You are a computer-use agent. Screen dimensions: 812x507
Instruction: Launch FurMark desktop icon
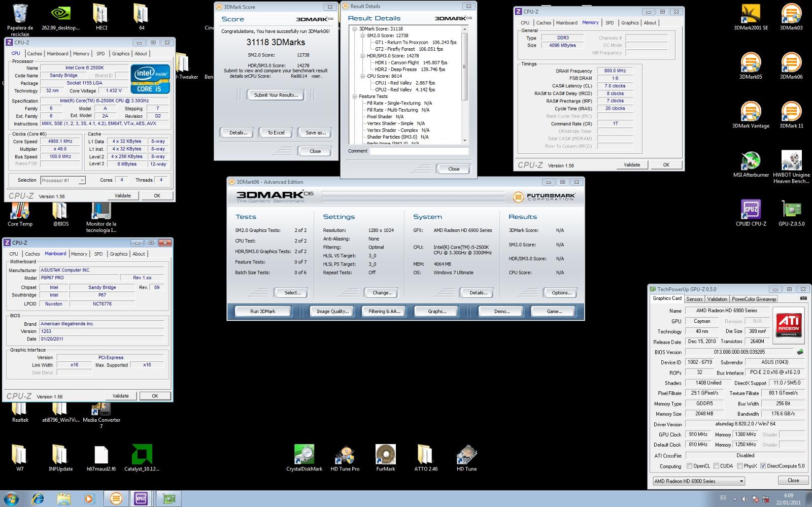[x=385, y=458]
